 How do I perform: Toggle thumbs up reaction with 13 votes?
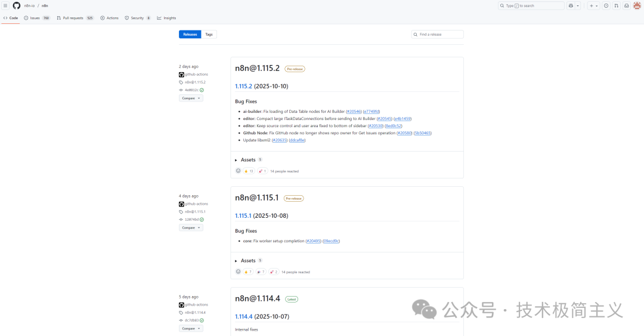coord(249,171)
